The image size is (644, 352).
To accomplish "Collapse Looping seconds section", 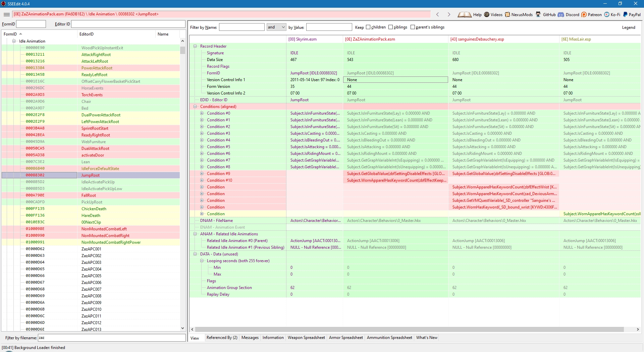I will pyautogui.click(x=202, y=261).
